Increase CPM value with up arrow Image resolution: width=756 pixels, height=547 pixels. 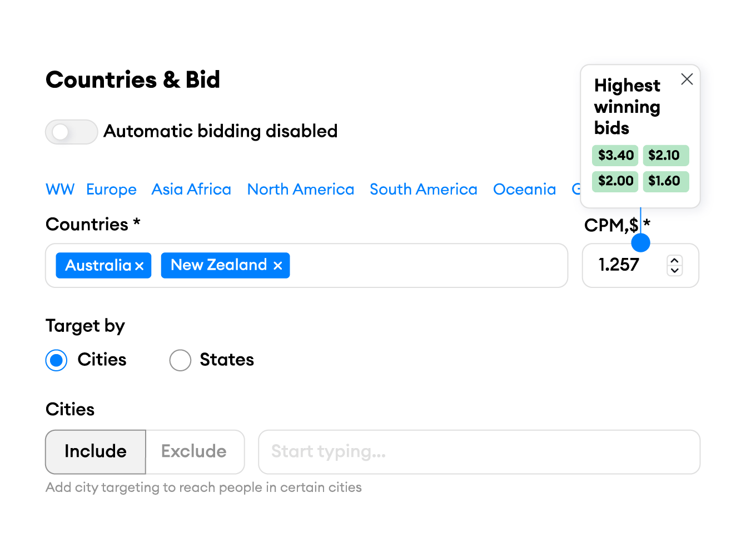tap(675, 260)
